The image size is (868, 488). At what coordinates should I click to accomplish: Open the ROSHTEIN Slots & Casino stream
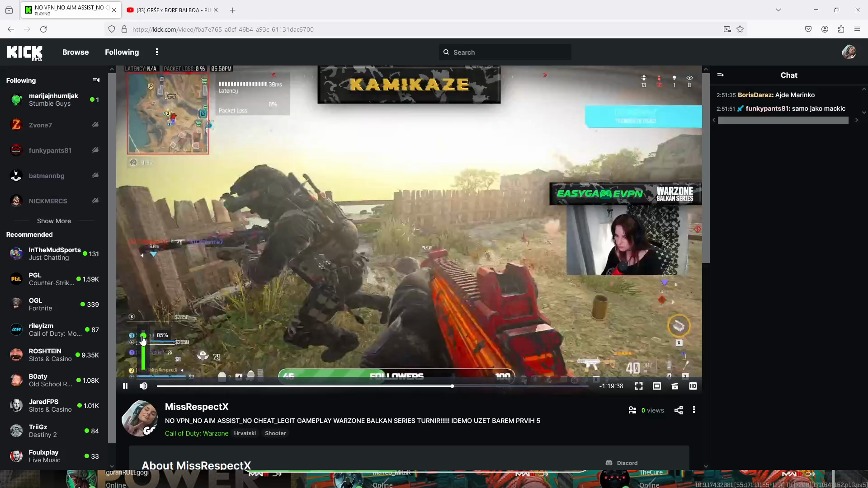54,355
